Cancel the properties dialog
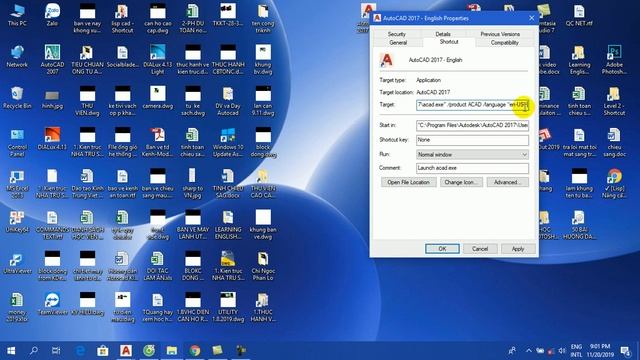Image resolution: width=640 pixels, height=360 pixels. tap(480, 249)
